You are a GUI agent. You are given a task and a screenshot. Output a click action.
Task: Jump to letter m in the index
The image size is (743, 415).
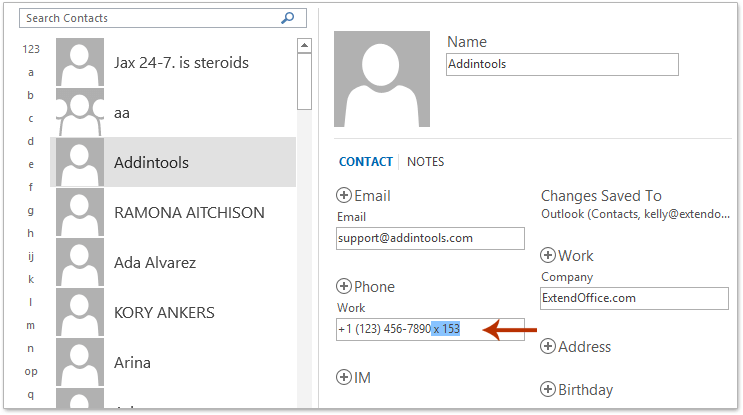31,325
